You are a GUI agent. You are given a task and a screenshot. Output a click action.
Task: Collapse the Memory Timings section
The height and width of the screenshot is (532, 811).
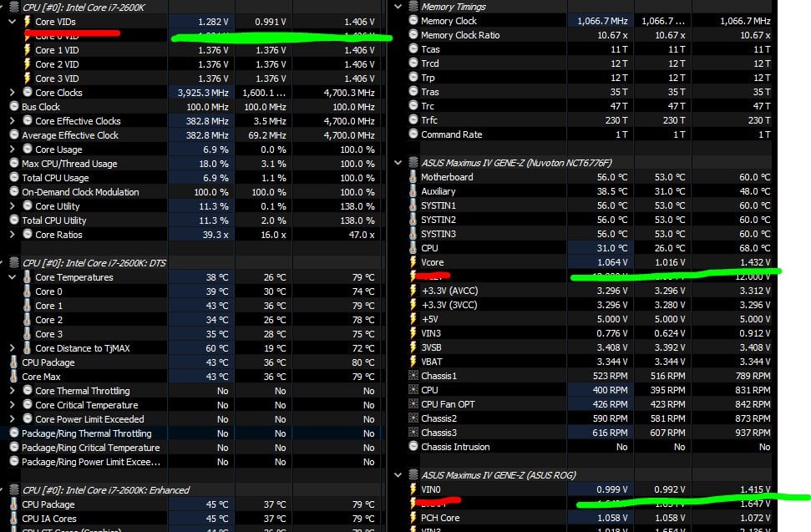tap(398, 7)
